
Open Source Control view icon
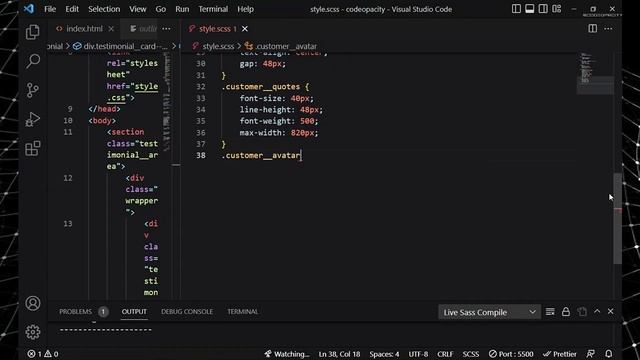point(33,90)
